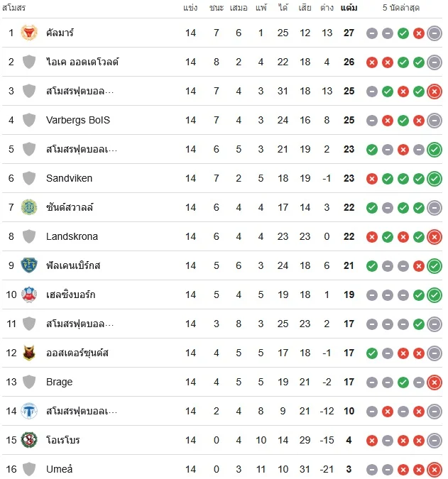The height and width of the screenshot is (479, 448).
Task: Click the Kalmar club crest icon
Action: coord(29,33)
